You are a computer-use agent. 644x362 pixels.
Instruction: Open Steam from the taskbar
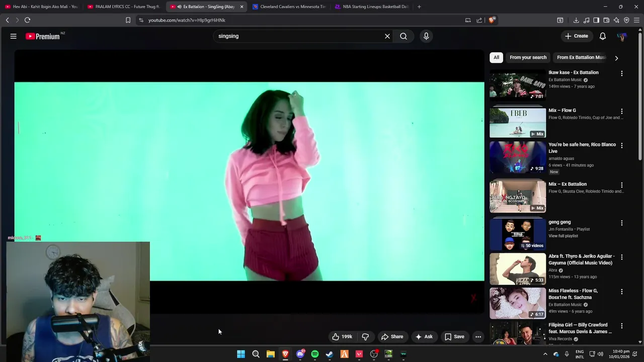(330, 354)
